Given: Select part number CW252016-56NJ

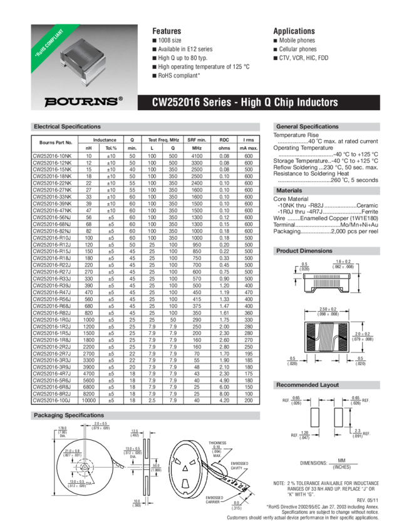Looking at the screenshot, I should [52, 217].
